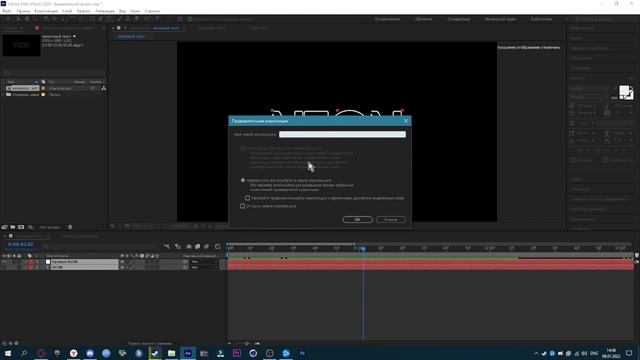
Task: Enable the adjust composition duration checkbox
Action: coord(247,198)
